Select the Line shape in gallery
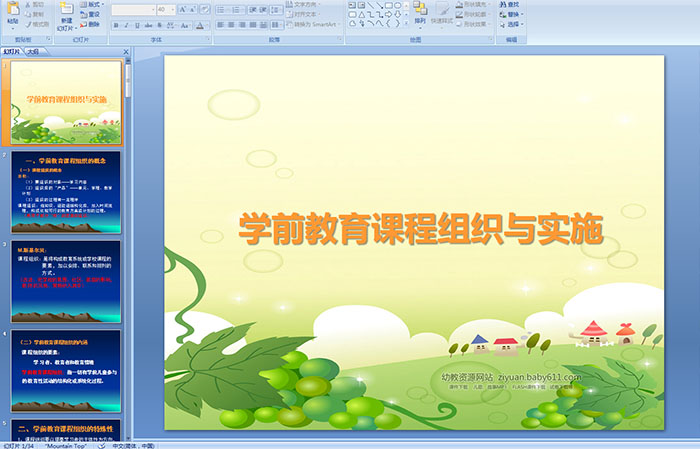700x449 pixels. point(371,5)
